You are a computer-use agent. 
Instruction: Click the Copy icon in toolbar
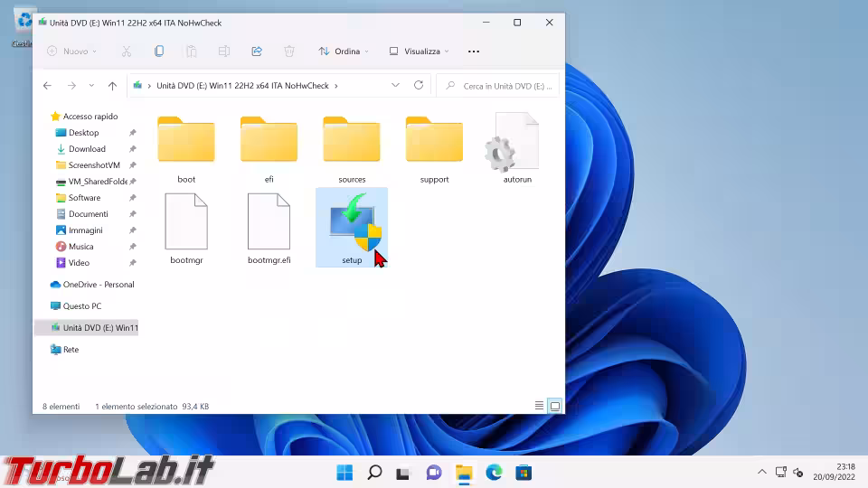(159, 52)
